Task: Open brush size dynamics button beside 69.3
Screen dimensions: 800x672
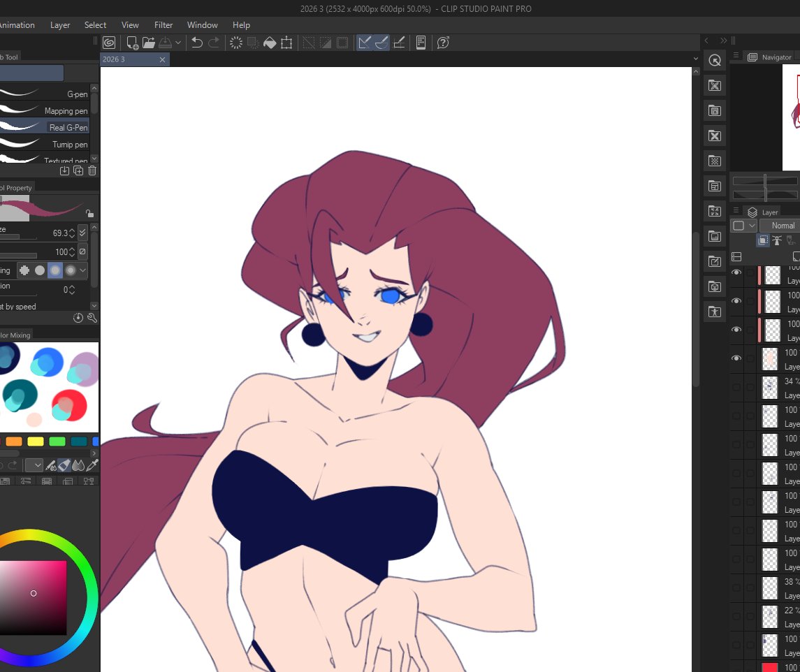Action: pos(82,233)
